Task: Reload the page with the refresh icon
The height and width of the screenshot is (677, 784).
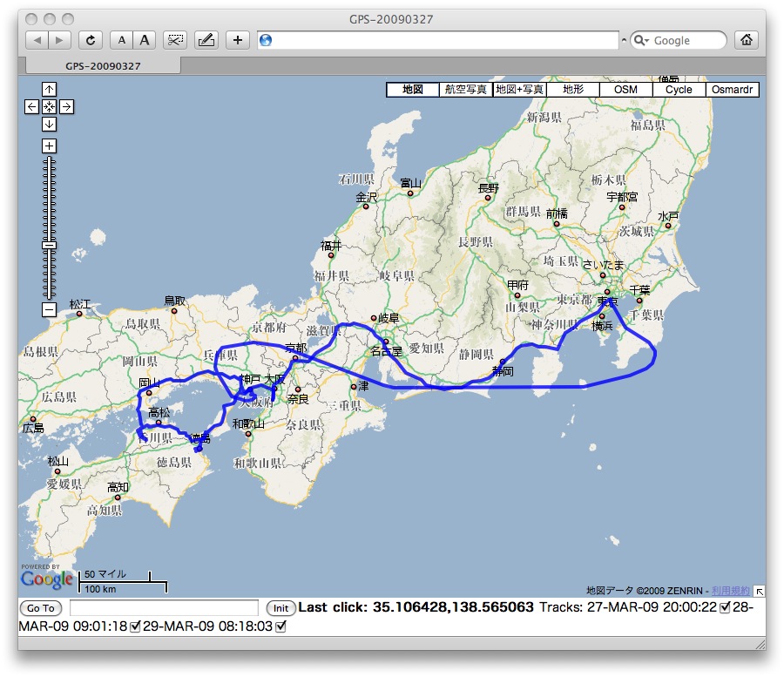Action: tap(91, 40)
